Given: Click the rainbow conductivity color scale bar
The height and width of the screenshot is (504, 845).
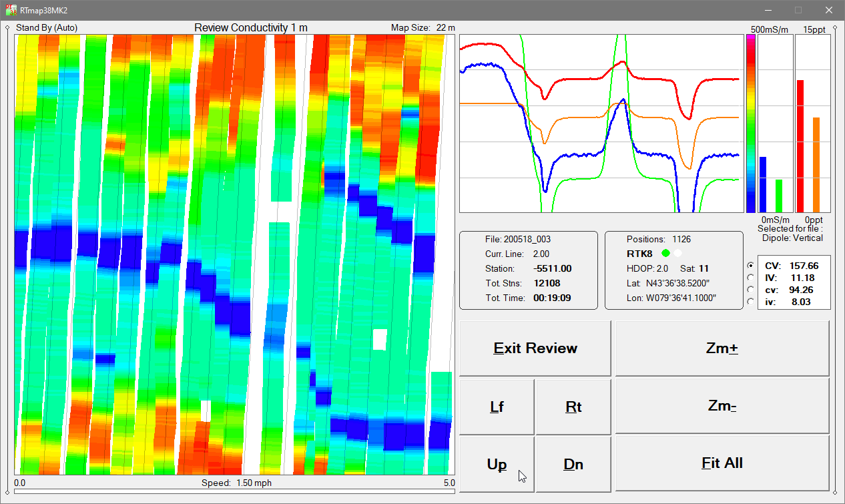Looking at the screenshot, I should (x=751, y=123).
